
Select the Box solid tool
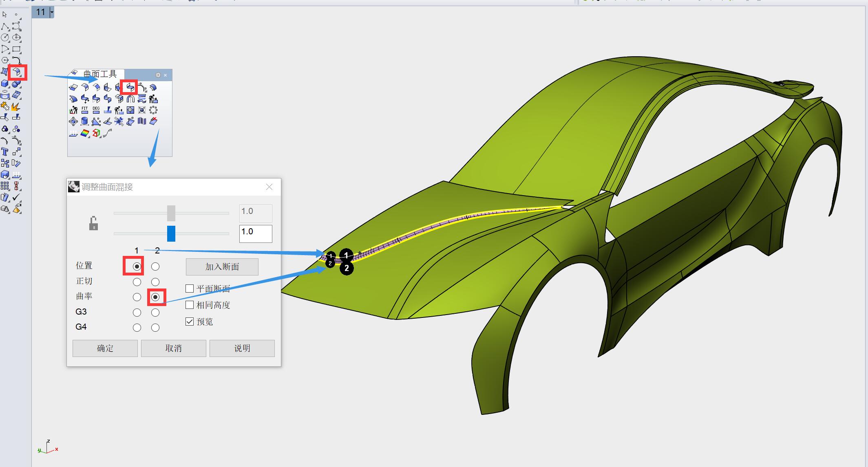5,84
